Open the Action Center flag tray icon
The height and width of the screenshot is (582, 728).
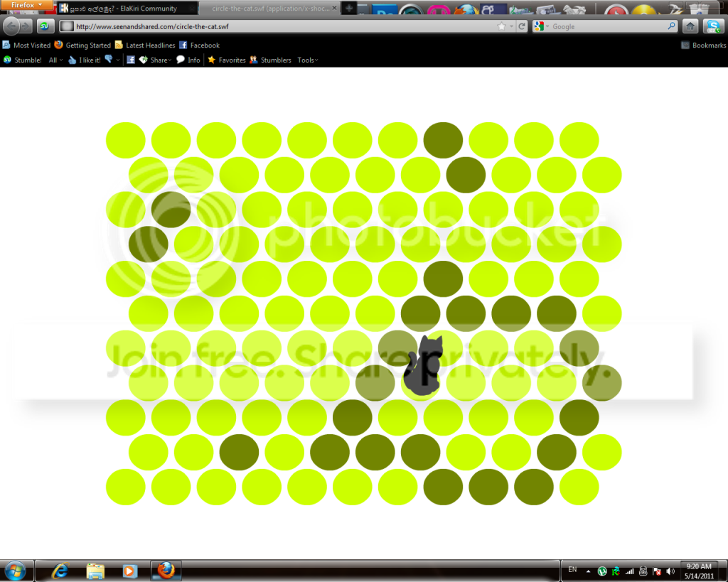click(x=657, y=571)
